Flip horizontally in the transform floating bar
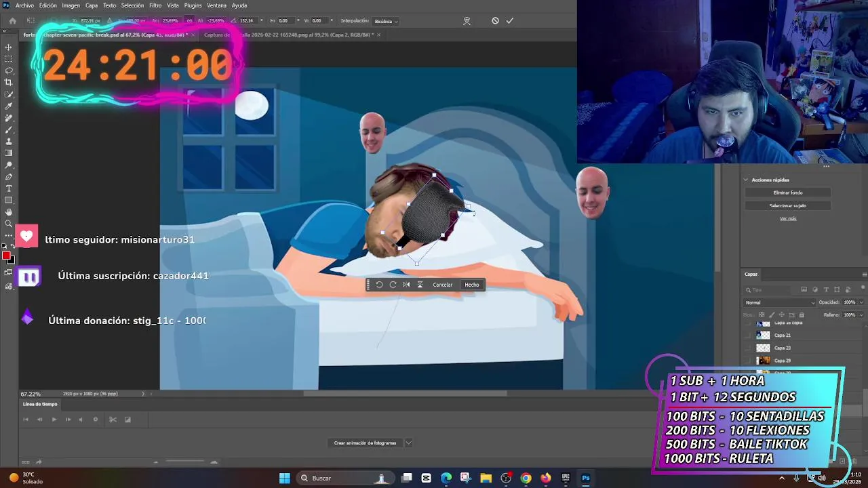 tap(406, 285)
